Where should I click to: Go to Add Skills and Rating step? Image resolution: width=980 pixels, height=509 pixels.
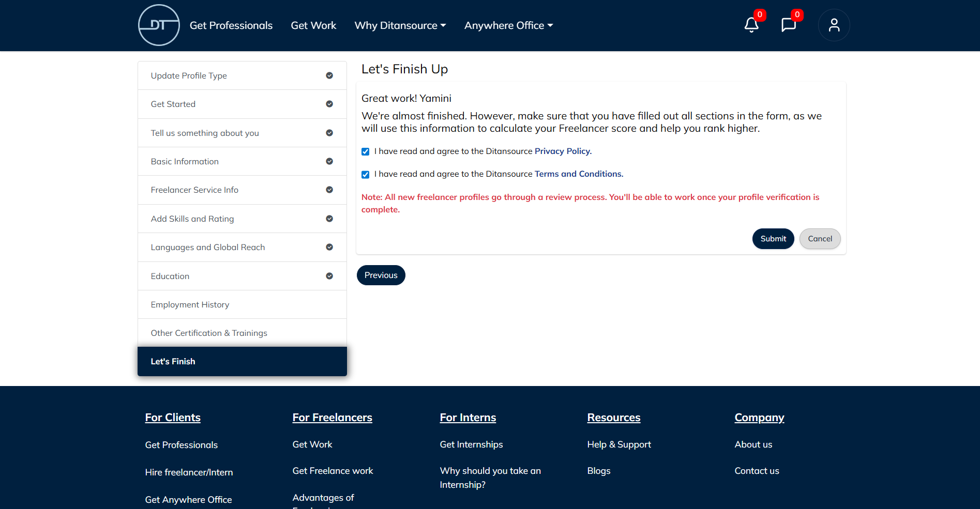click(242, 219)
